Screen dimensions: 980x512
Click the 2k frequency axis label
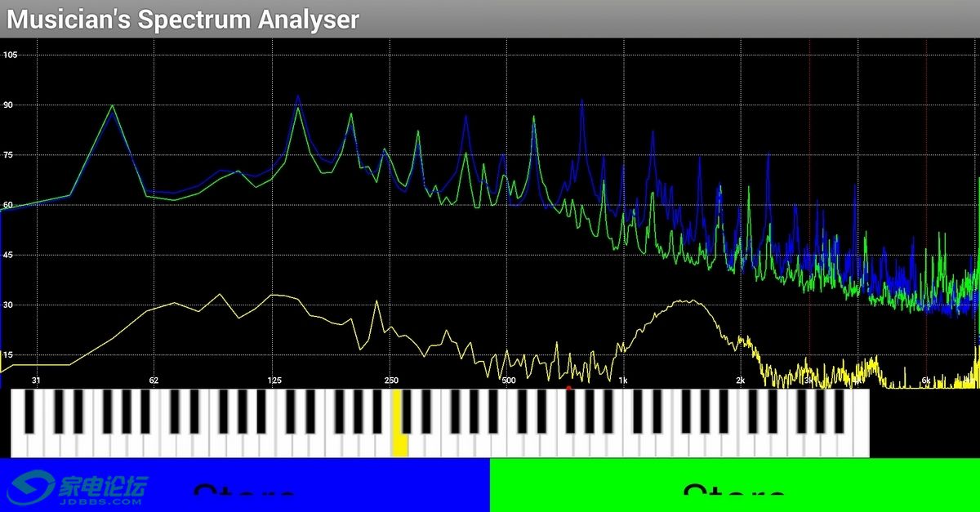(740, 381)
